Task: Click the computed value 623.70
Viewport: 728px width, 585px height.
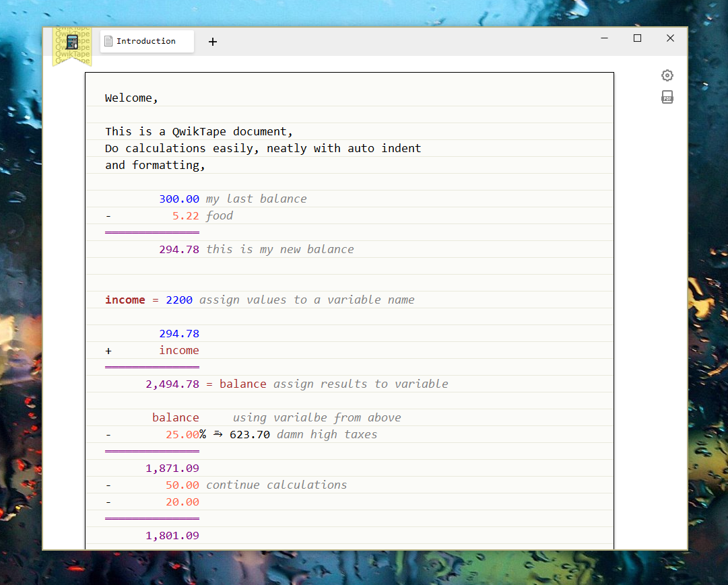Action: tap(250, 435)
